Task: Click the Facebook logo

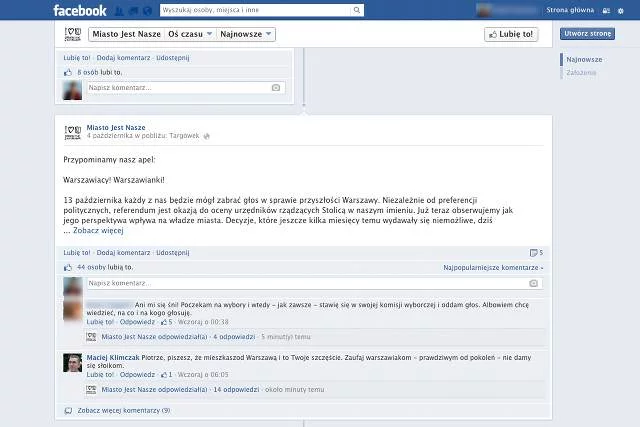Action: point(80,11)
